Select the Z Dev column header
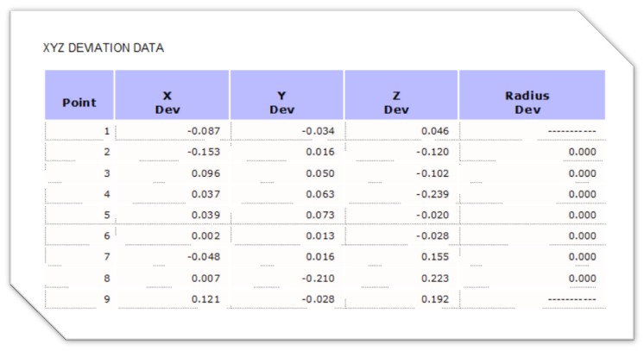Image resolution: width=644 pixels, height=351 pixels. pyautogui.click(x=401, y=102)
